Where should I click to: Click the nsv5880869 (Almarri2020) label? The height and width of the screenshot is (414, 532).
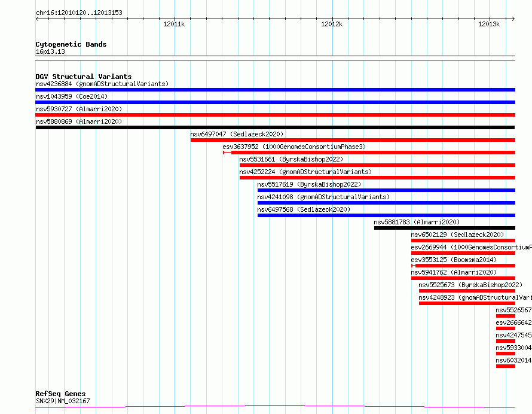(79, 121)
